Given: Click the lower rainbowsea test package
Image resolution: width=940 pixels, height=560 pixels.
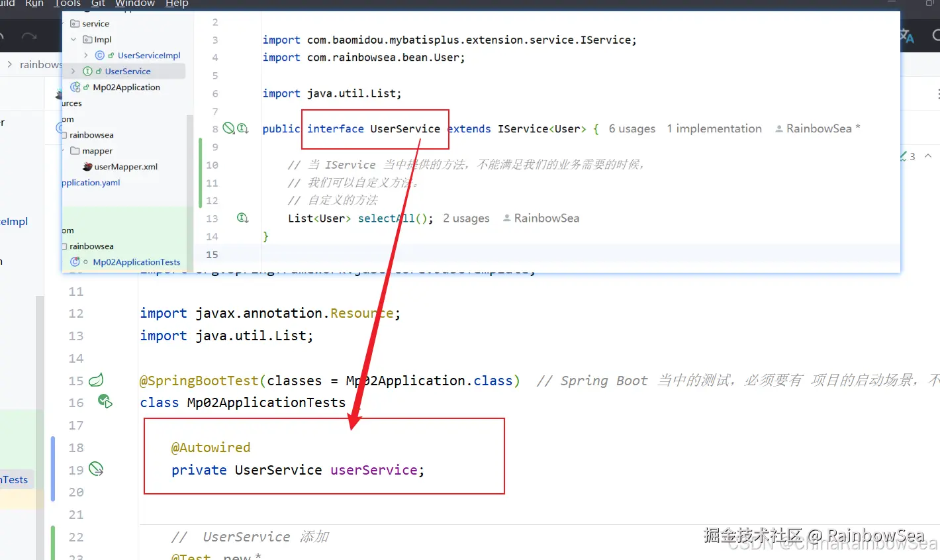Looking at the screenshot, I should (91, 246).
